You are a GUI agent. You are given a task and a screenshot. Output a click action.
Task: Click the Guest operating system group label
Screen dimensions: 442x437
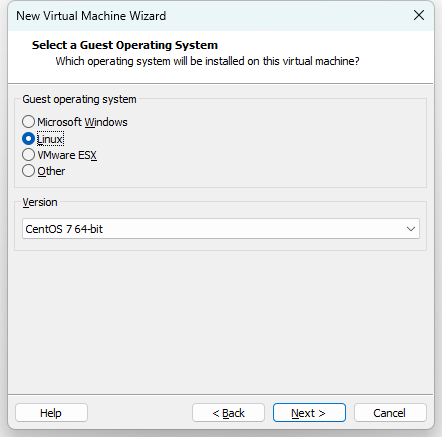tap(79, 99)
